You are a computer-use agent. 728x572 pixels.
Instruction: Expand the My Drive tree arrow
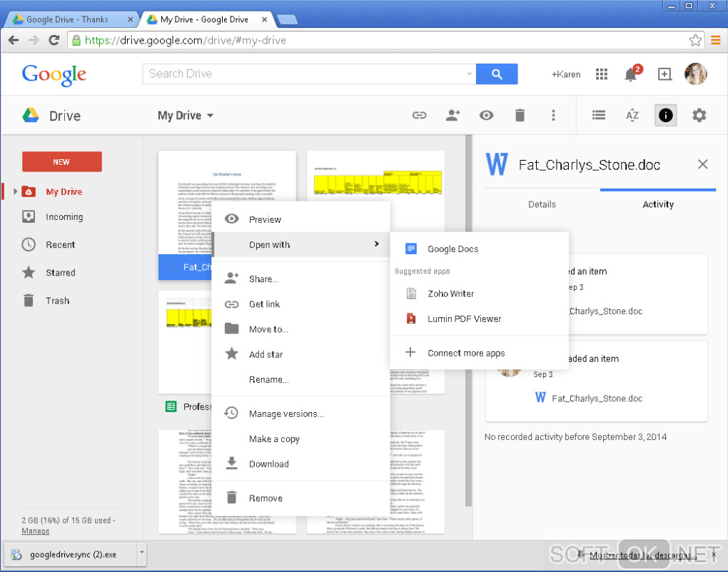click(15, 191)
